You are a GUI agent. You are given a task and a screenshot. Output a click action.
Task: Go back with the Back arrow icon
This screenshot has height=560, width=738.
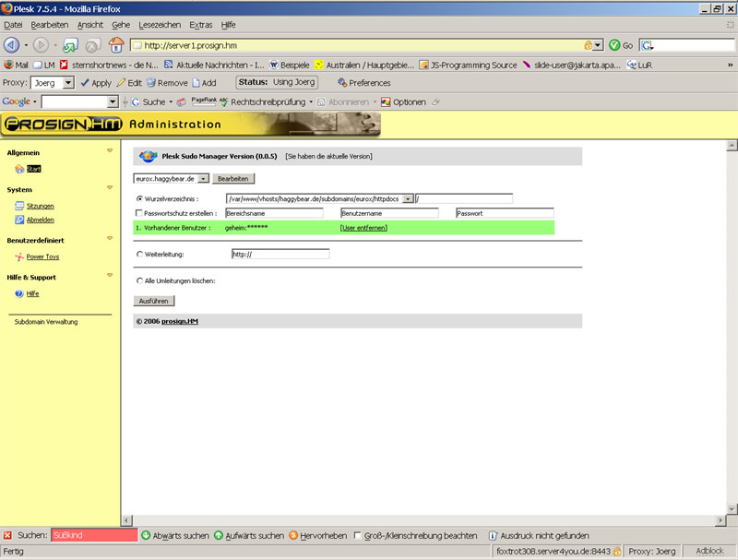[11, 45]
